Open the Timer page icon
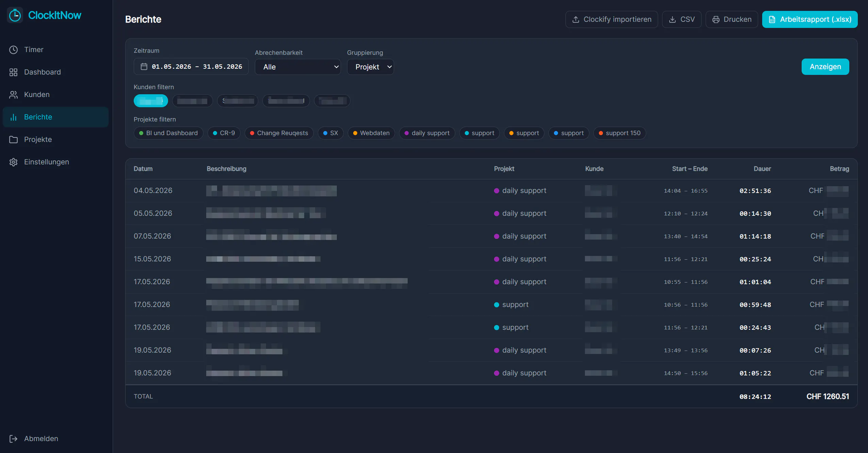The width and height of the screenshot is (868, 453). coord(13,50)
